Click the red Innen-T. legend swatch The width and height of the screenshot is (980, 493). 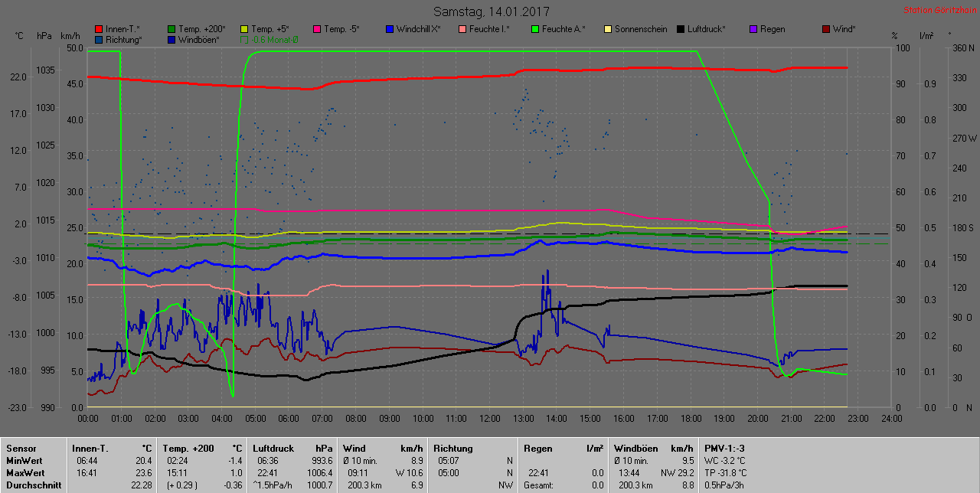pos(99,29)
